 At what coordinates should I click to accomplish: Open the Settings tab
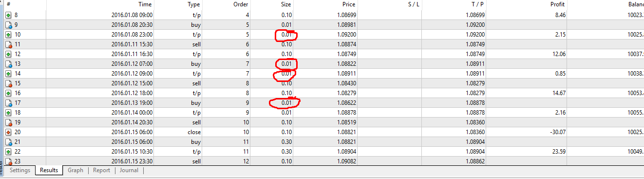point(20,170)
